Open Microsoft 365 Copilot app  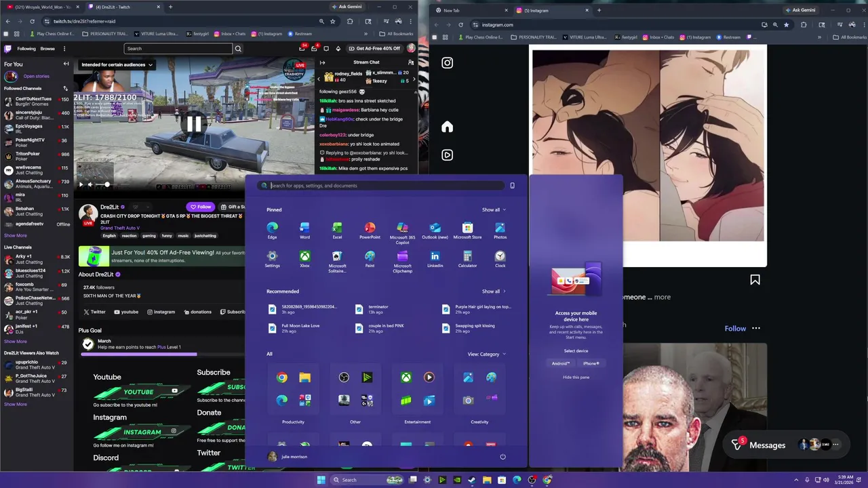[402, 232]
